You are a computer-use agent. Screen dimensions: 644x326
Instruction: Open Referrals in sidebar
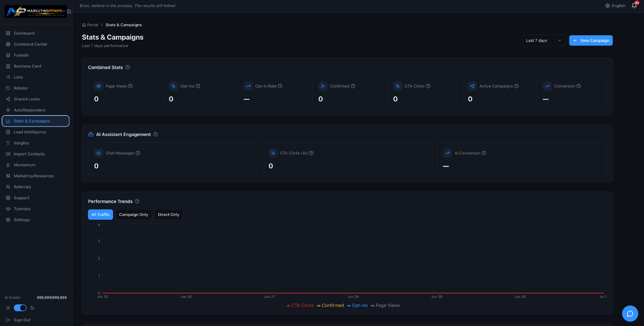pyautogui.click(x=36, y=187)
